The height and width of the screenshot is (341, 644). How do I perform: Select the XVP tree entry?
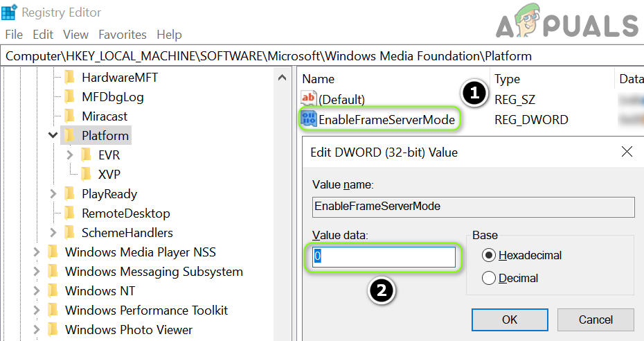[109, 174]
